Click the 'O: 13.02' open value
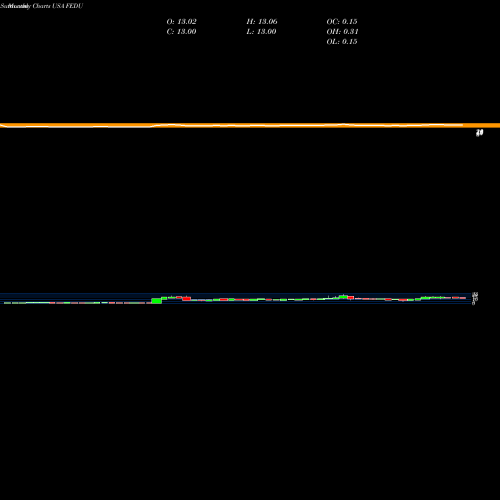The image size is (500, 500). click(x=181, y=22)
